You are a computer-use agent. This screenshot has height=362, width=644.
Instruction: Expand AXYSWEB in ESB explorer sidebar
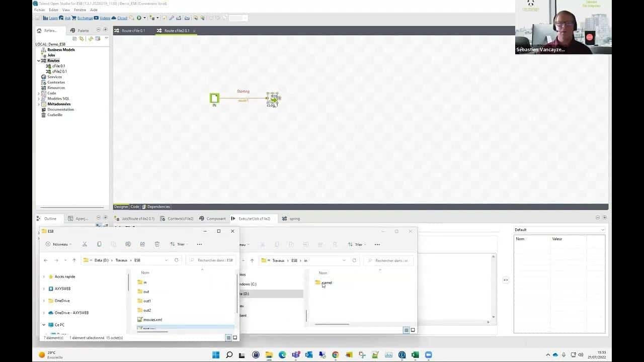(44, 289)
